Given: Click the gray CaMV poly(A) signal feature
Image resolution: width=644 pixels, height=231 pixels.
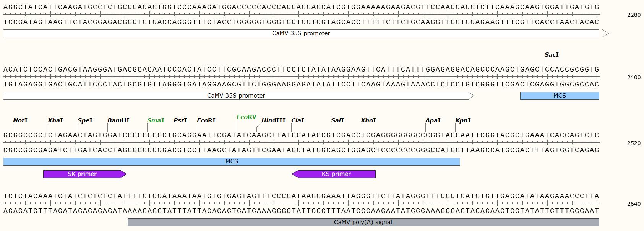Looking at the screenshot, I should (363, 222).
